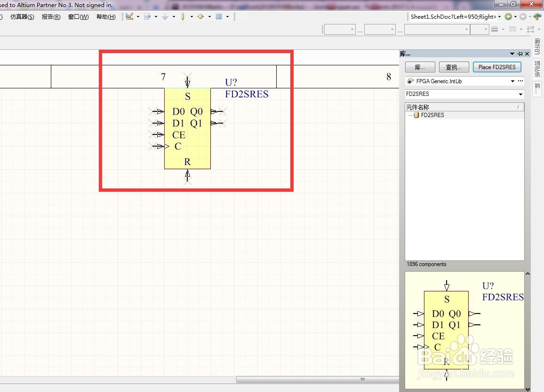Click the FD2SRES comment text on the sheet
Image resolution: width=544 pixels, height=392 pixels.
click(x=247, y=94)
